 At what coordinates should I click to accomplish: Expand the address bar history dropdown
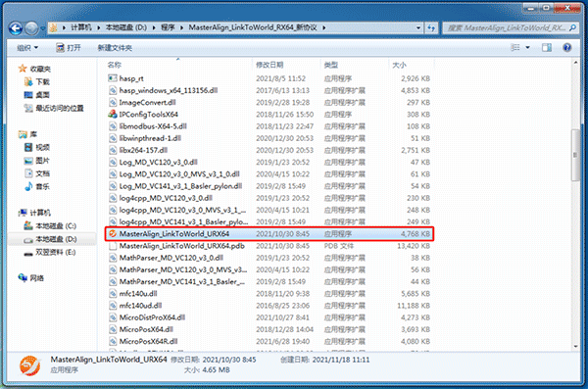click(418, 27)
